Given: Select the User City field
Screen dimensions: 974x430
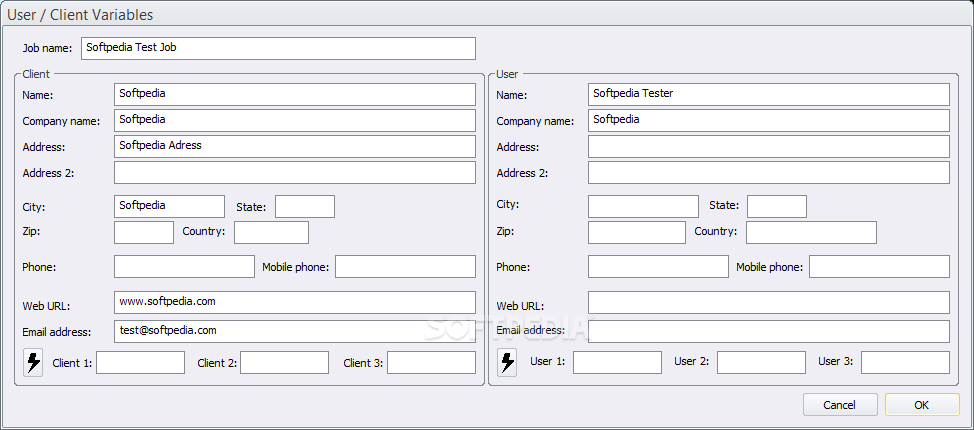Looking at the screenshot, I should coord(644,206).
